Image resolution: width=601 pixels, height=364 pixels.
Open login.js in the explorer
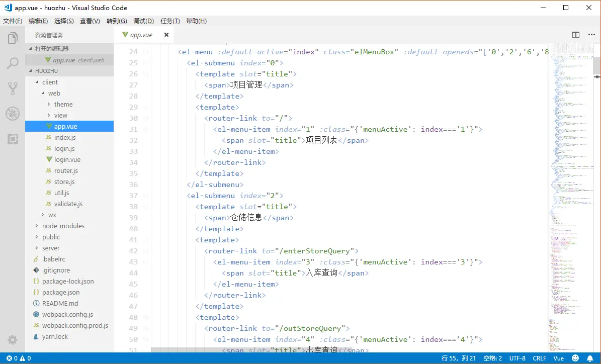[69, 149]
